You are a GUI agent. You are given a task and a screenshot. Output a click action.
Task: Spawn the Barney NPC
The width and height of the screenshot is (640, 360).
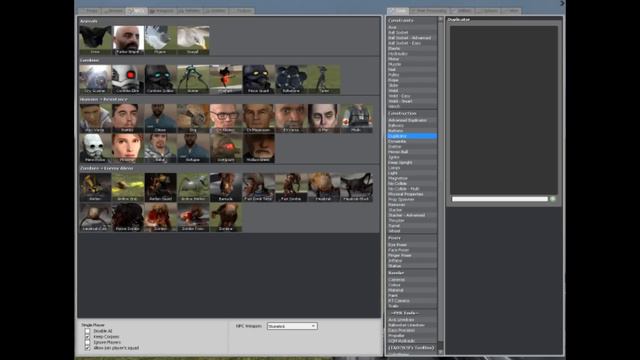(128, 118)
